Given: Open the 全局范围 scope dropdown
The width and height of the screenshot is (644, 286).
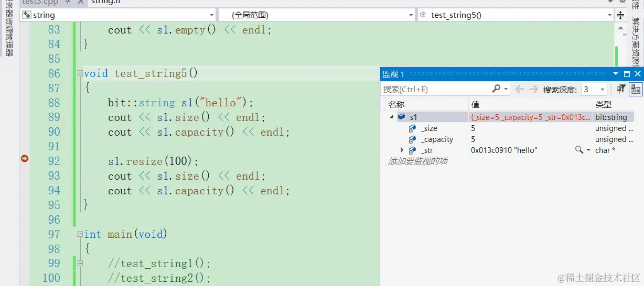Looking at the screenshot, I should (x=411, y=15).
